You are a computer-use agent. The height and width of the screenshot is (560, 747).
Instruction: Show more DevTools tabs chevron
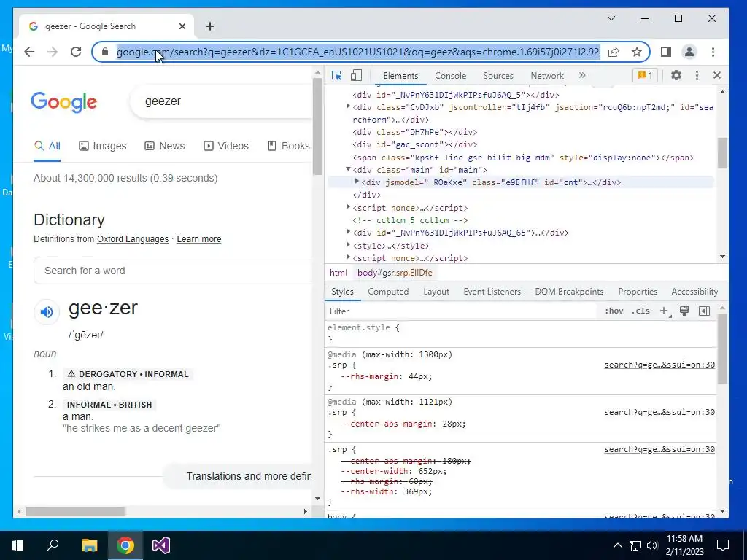582,75
